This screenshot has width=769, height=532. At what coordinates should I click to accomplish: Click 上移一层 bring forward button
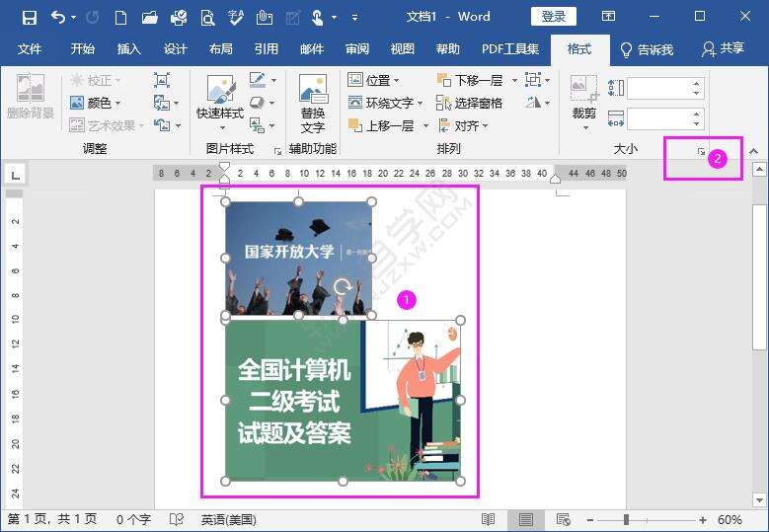click(382, 126)
